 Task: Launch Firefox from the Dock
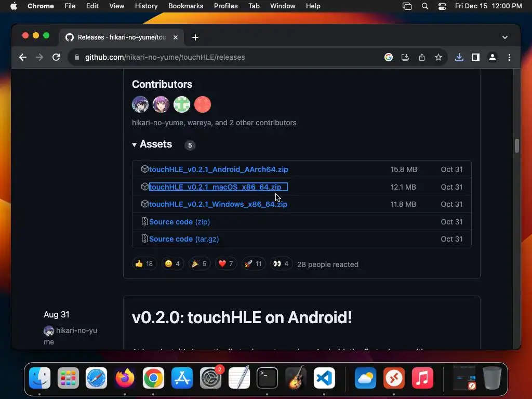click(x=125, y=378)
